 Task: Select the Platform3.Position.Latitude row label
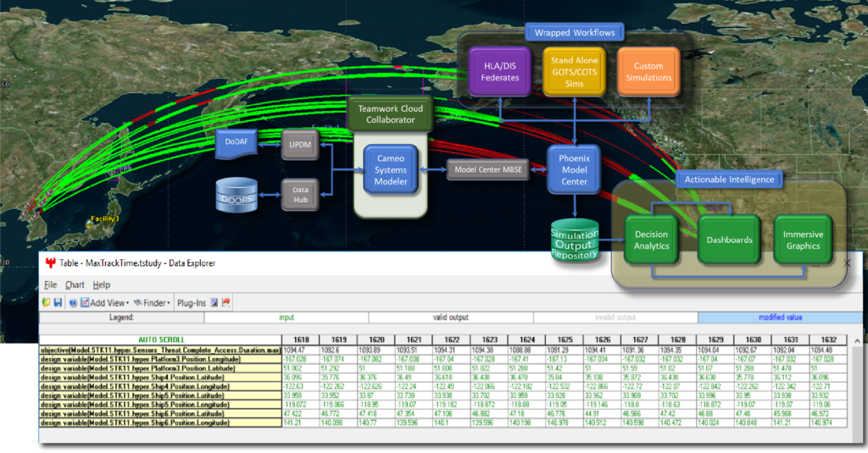[x=160, y=368]
